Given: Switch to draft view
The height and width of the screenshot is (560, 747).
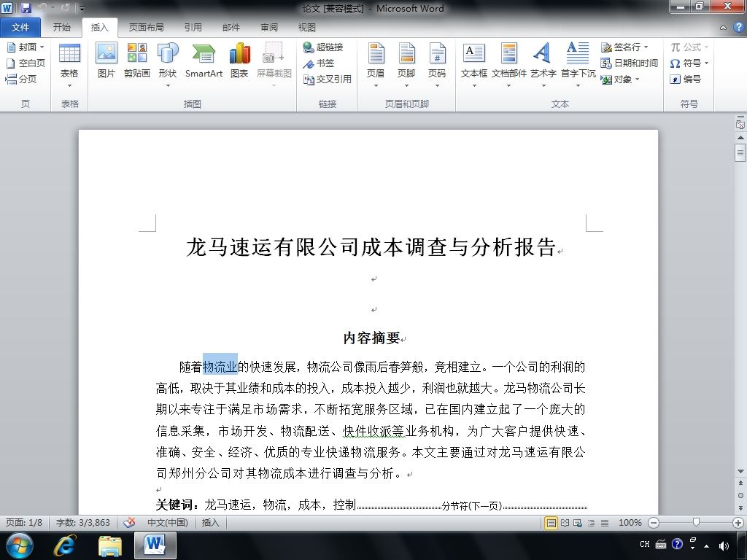Looking at the screenshot, I should point(605,523).
